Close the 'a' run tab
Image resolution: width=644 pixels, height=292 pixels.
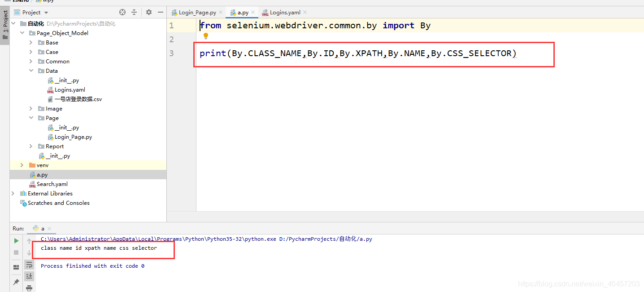pyautogui.click(x=49, y=229)
